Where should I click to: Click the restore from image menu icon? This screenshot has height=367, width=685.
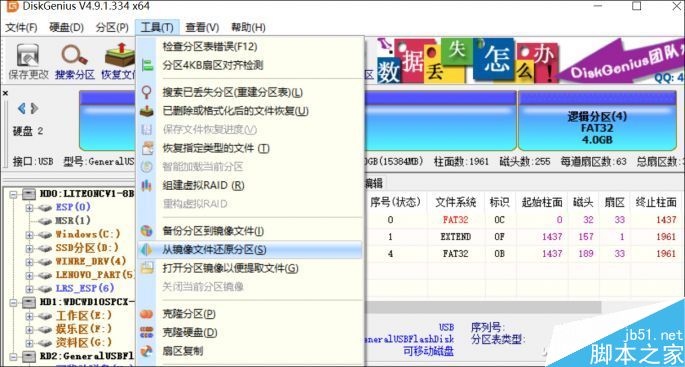[146, 250]
